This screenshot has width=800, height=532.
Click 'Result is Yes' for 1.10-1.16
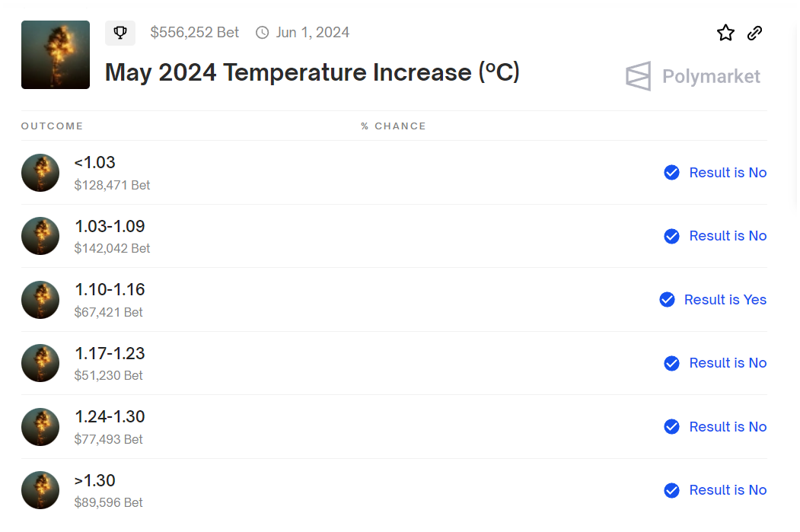725,299
